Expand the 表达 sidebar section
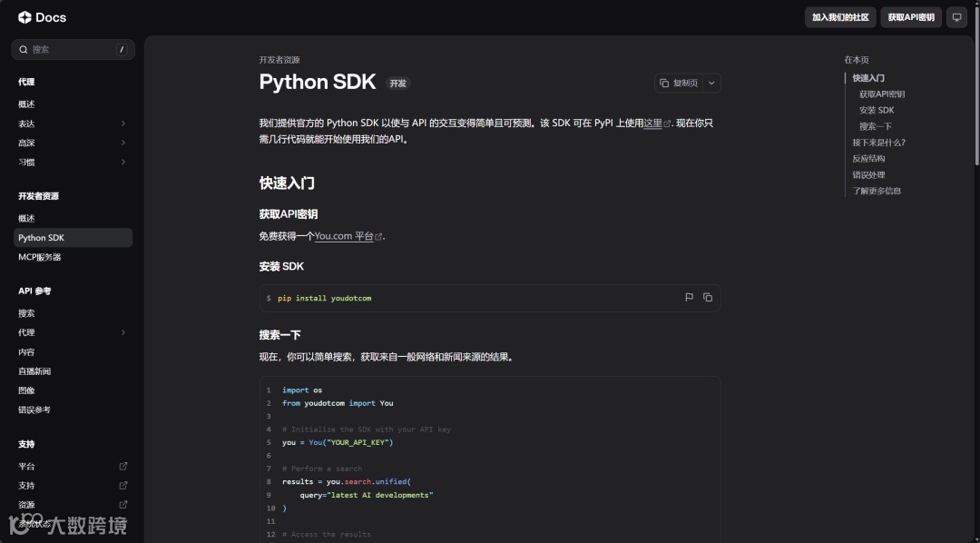 [123, 123]
